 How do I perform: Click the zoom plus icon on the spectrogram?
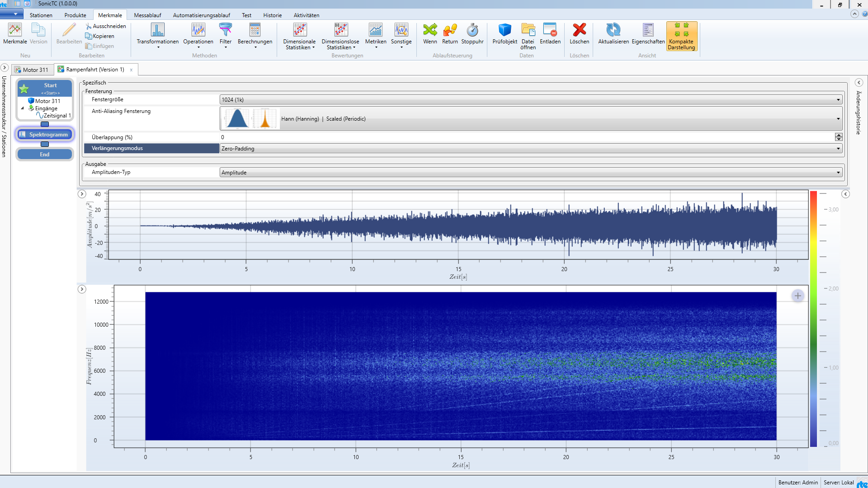tap(798, 296)
